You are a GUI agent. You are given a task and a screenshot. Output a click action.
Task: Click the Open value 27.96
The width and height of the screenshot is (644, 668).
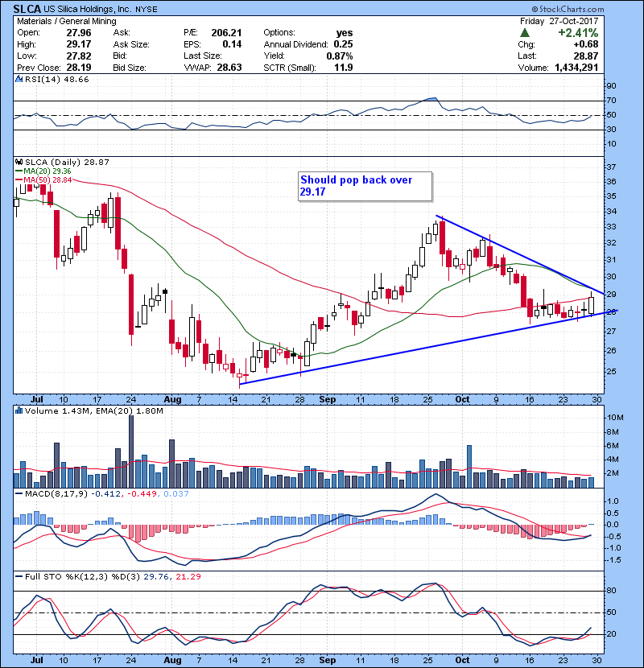[79, 33]
